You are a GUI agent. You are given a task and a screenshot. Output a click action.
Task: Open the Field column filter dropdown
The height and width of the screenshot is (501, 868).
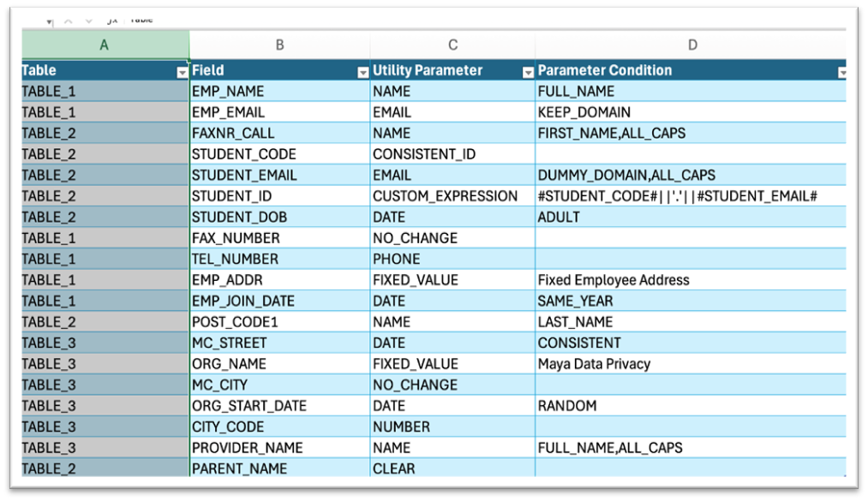pyautogui.click(x=362, y=72)
